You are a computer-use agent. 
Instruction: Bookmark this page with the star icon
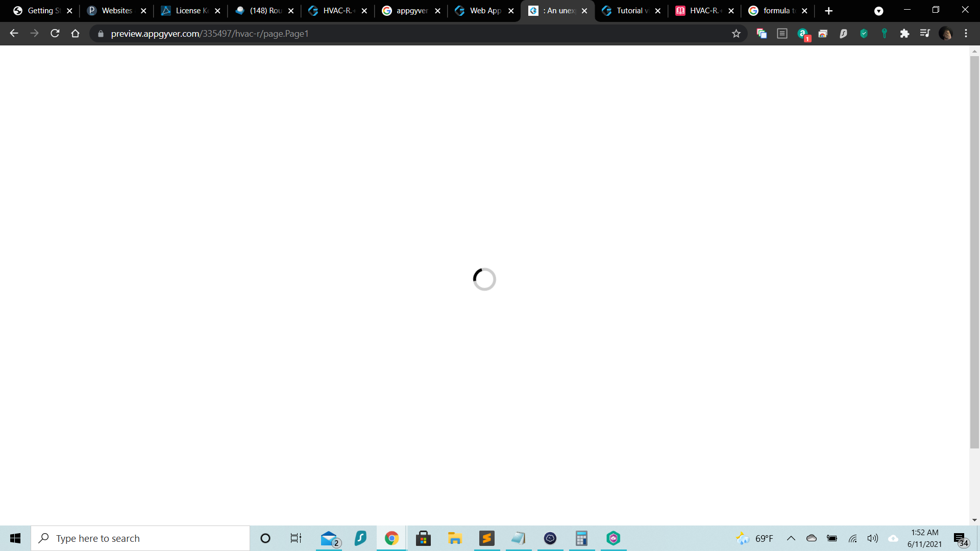pyautogui.click(x=736, y=34)
